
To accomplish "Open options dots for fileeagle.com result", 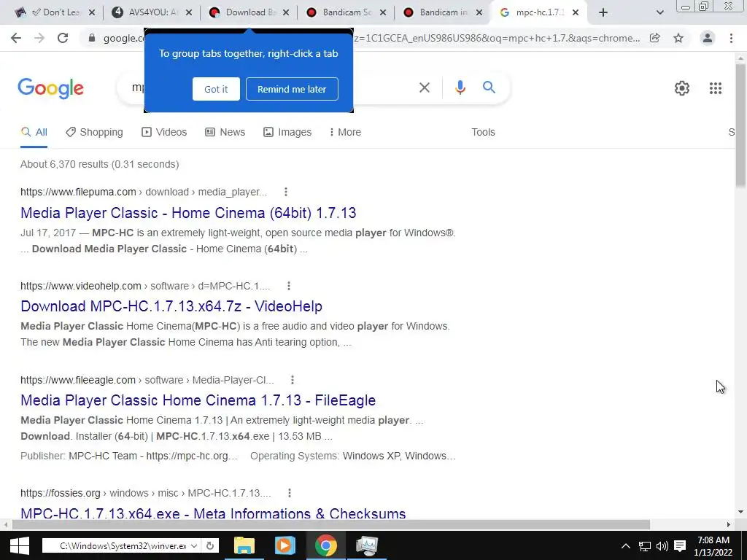I will pyautogui.click(x=293, y=380).
